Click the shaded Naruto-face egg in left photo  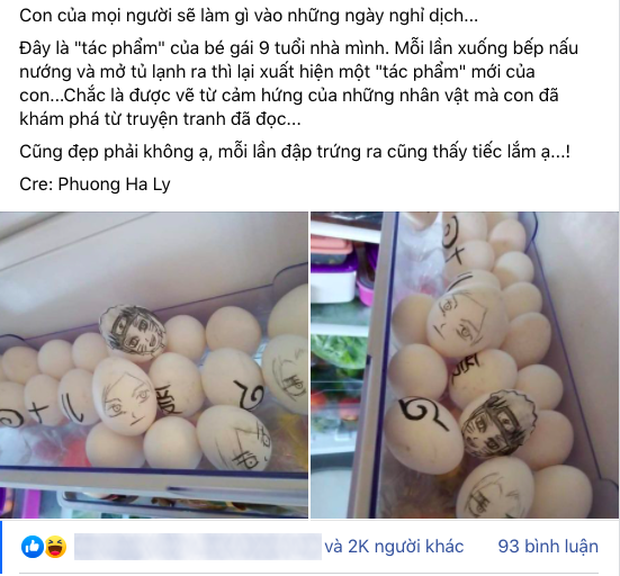132,334
